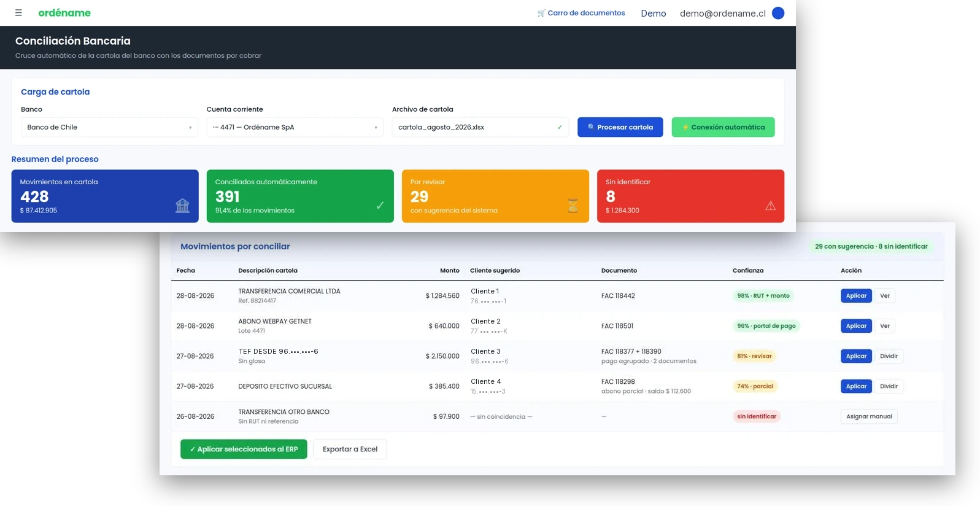980x506 pixels.
Task: Apply the FAC 118442 match for Cliente 1
Action: click(x=856, y=296)
